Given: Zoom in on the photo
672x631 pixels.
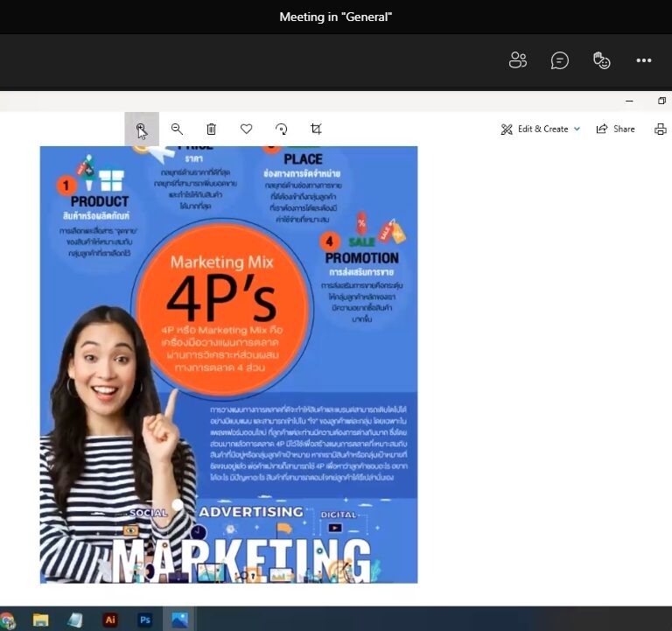Looking at the screenshot, I should 142,129.
